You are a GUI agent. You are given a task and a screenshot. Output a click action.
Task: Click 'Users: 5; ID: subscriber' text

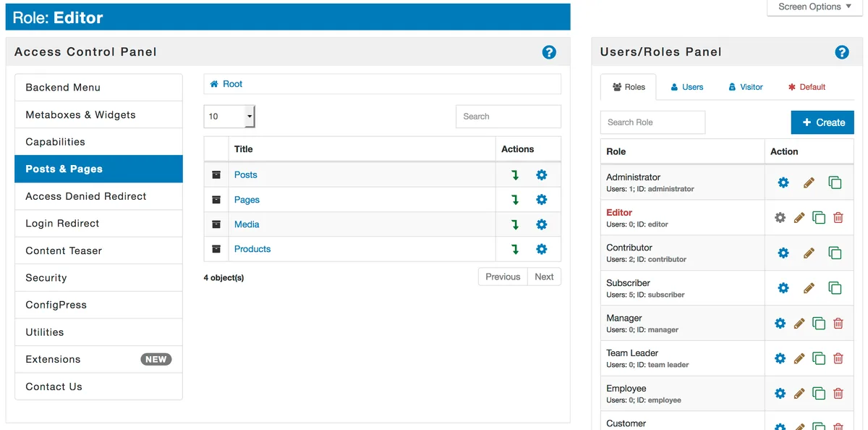click(x=645, y=295)
